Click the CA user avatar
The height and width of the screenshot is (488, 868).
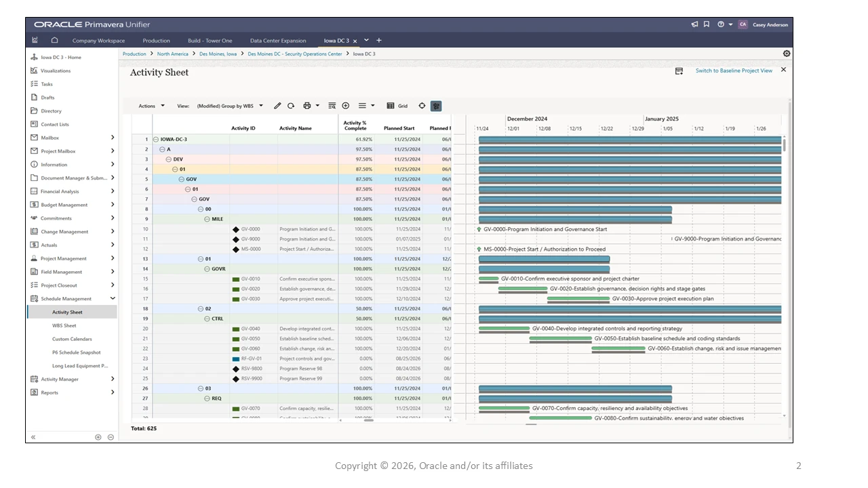(x=743, y=24)
